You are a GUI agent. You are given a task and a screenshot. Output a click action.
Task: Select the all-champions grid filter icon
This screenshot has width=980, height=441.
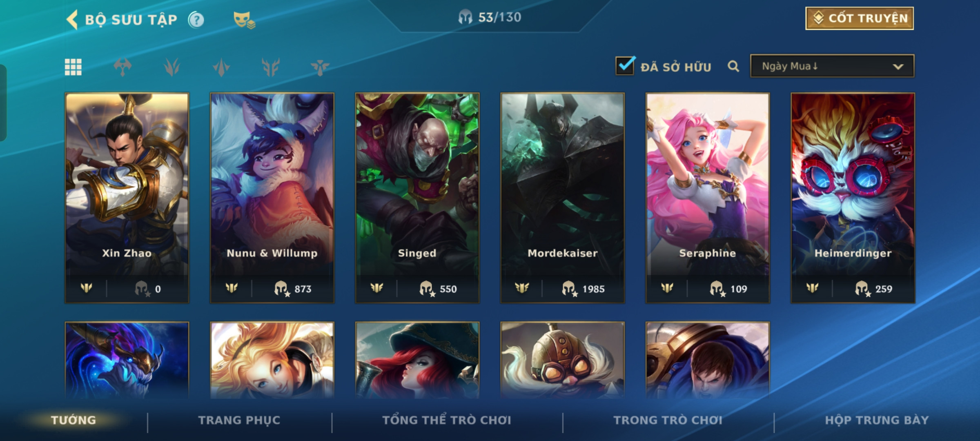pos(73,67)
